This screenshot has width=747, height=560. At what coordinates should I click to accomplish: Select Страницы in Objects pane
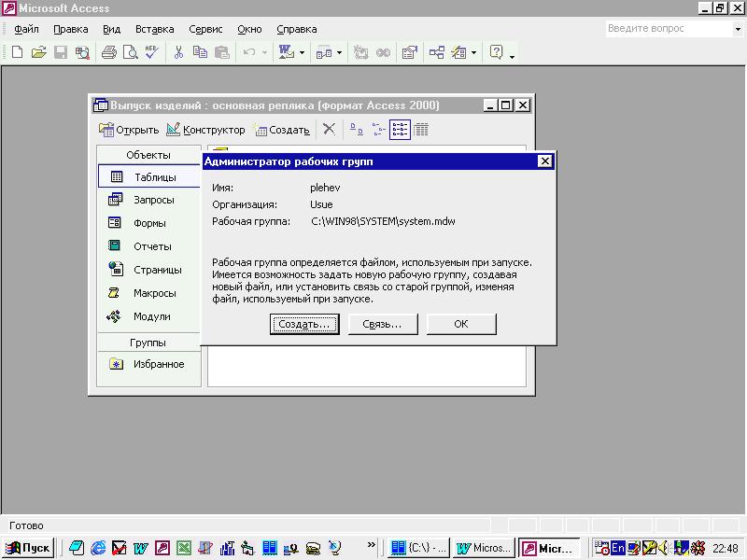tap(149, 270)
